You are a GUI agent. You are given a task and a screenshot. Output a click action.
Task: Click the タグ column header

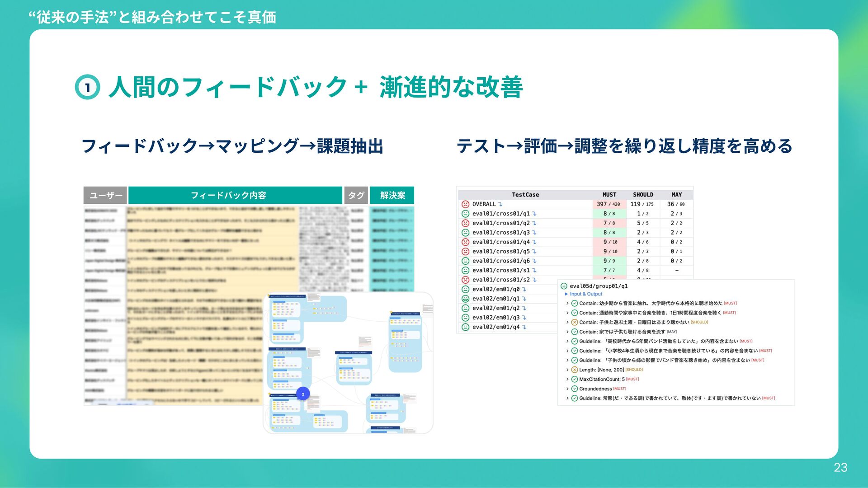pyautogui.click(x=356, y=195)
